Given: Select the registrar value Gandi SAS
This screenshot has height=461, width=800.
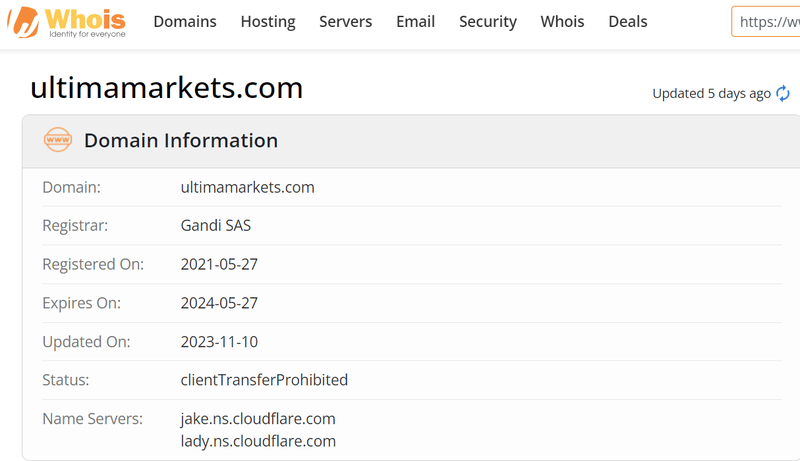Looking at the screenshot, I should tap(215, 225).
